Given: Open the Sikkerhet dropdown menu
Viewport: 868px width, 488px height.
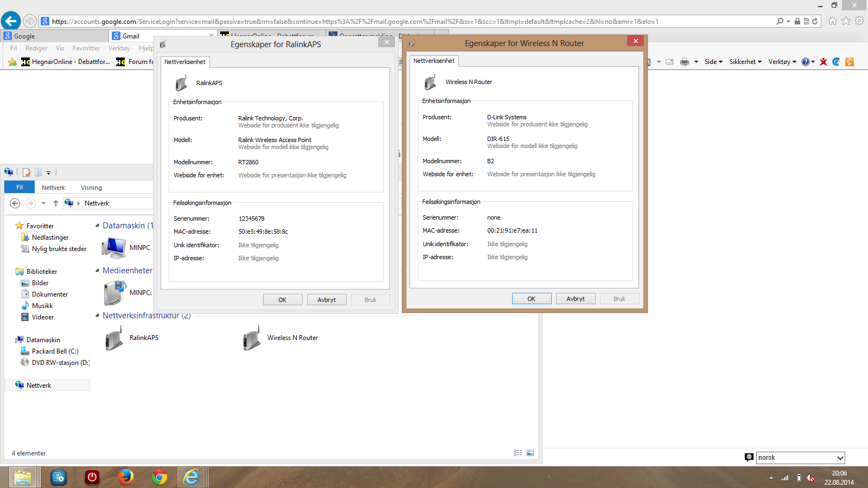Looking at the screenshot, I should pyautogui.click(x=745, y=62).
